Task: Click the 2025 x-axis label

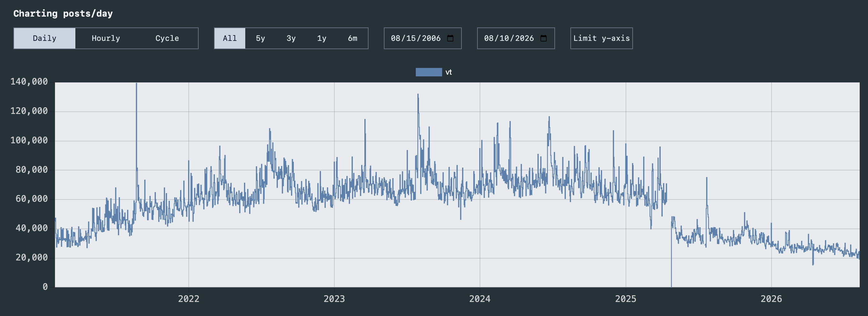Action: pos(626,299)
